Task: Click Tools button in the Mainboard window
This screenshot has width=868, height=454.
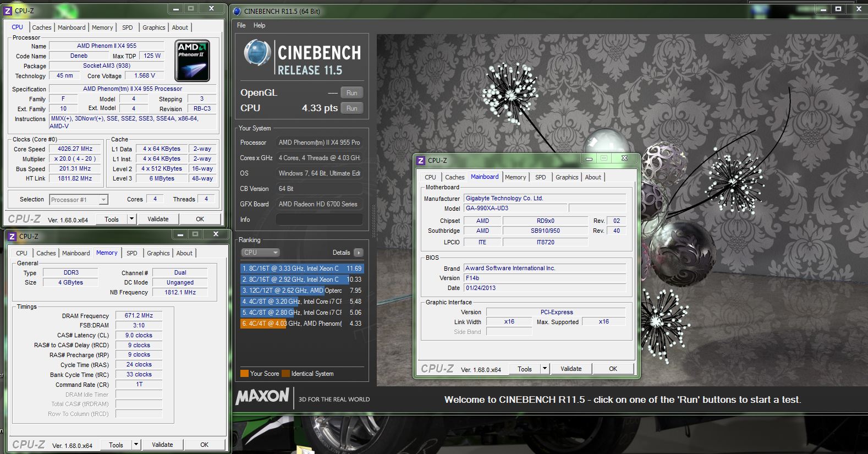Action: (x=525, y=369)
